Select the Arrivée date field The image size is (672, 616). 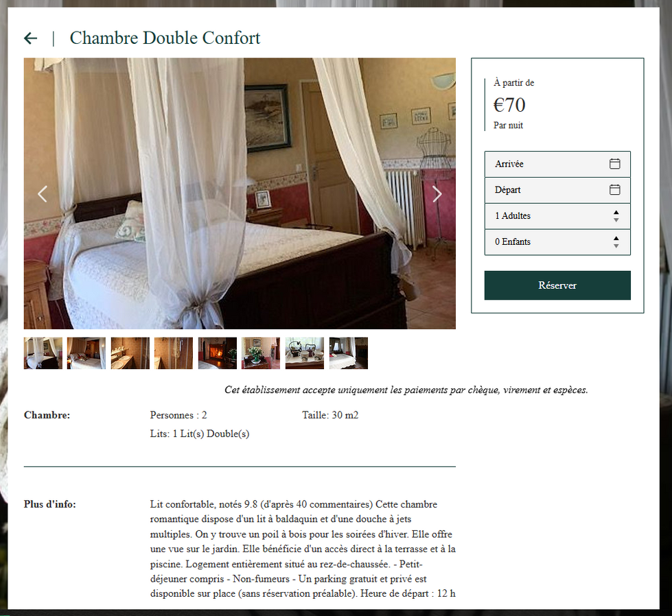click(557, 164)
